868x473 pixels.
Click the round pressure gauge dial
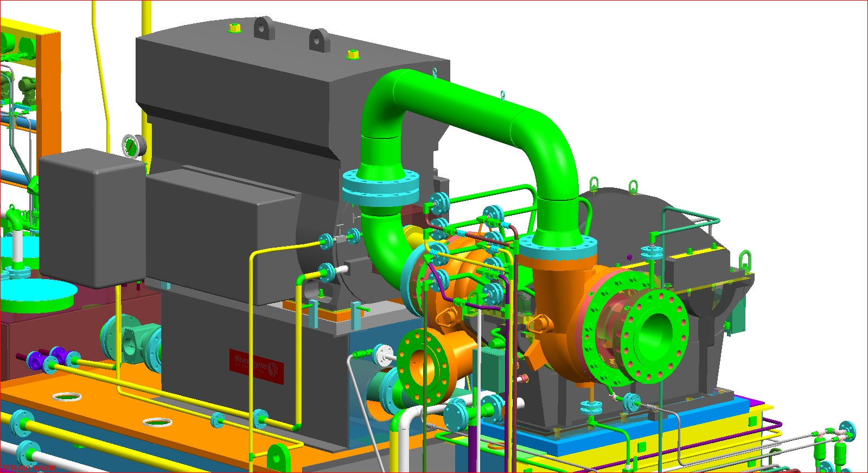[x=131, y=146]
